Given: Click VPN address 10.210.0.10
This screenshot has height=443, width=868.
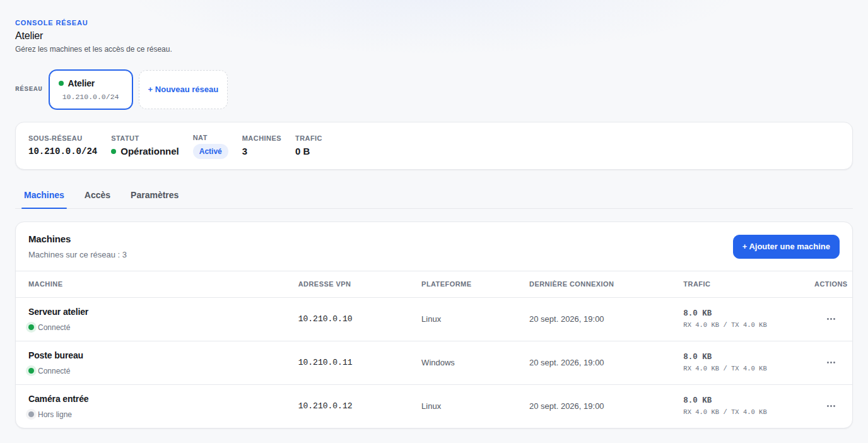Looking at the screenshot, I should 325,319.
